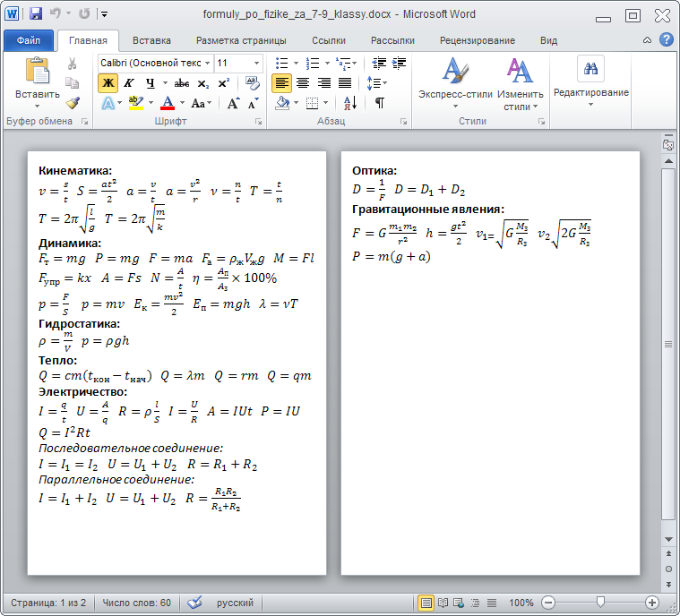Image resolution: width=680 pixels, height=616 pixels.
Task: Toggle Bold formatting button Ж
Action: tap(108, 83)
